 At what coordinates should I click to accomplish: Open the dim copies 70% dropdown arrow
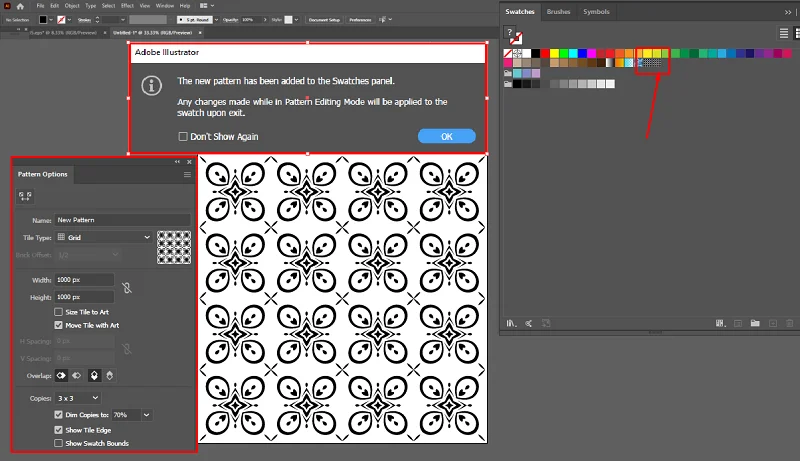click(146, 415)
